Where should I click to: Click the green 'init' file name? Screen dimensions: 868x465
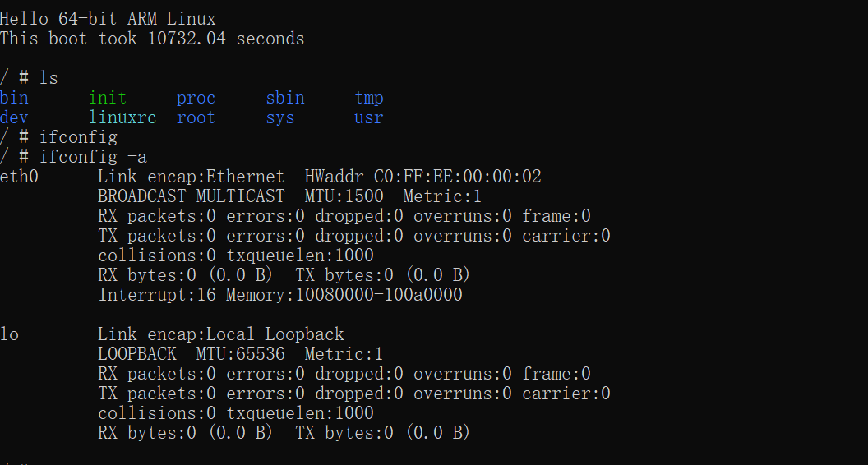pos(108,98)
